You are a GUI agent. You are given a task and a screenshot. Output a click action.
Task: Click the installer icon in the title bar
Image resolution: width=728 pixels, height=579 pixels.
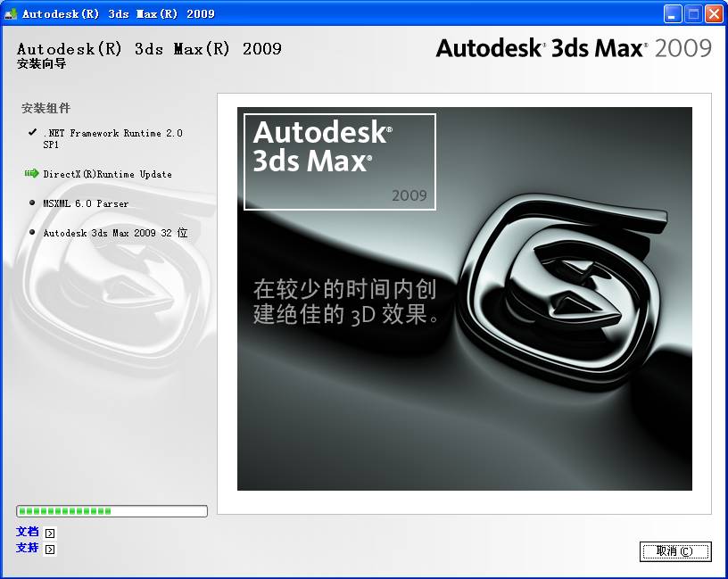tap(11, 14)
